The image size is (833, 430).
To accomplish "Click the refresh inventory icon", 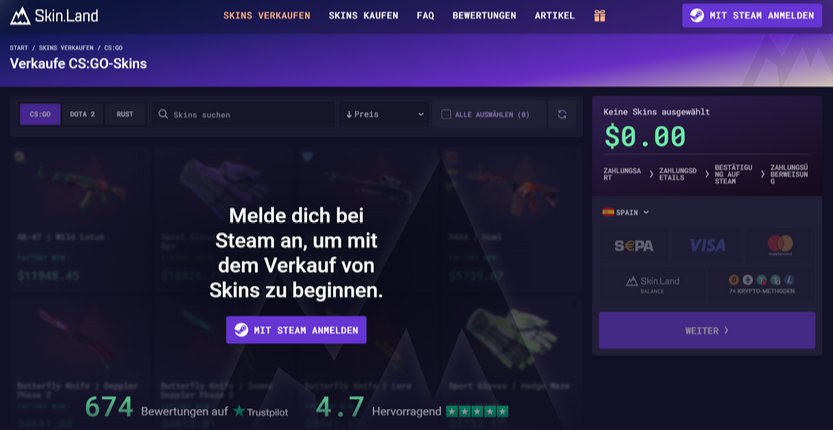I will (562, 114).
